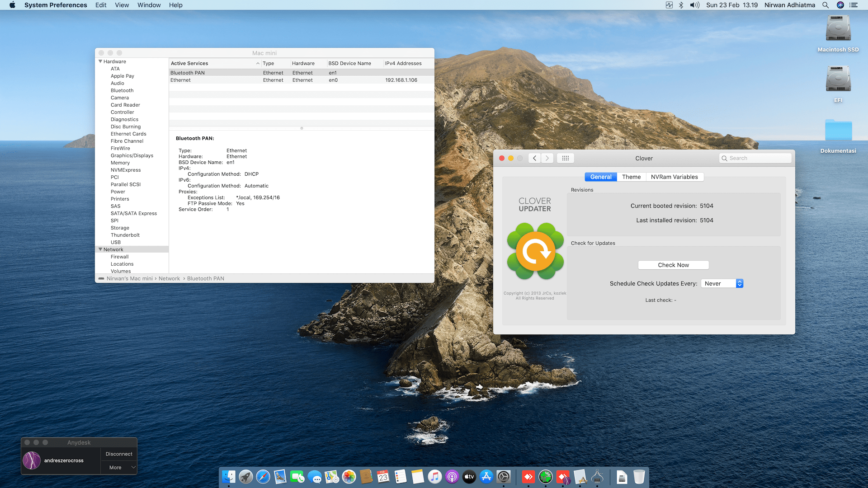868x488 pixels.
Task: Select Ethernet Cards in sidebar
Action: coord(128,134)
